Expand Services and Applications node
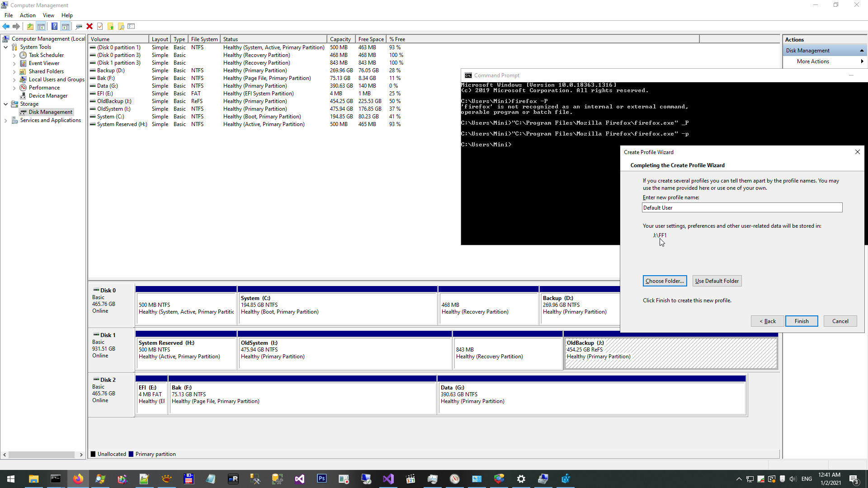Screen dimensions: 868x488 coord(5,120)
